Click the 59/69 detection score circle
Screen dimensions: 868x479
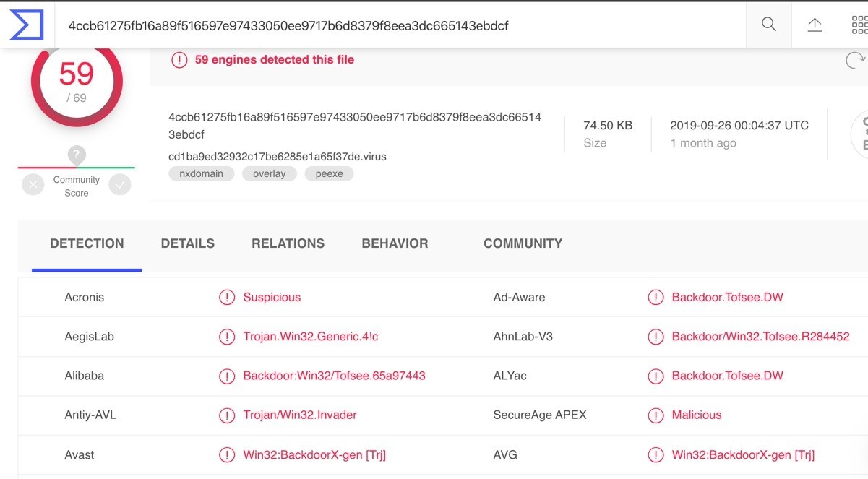coord(77,82)
